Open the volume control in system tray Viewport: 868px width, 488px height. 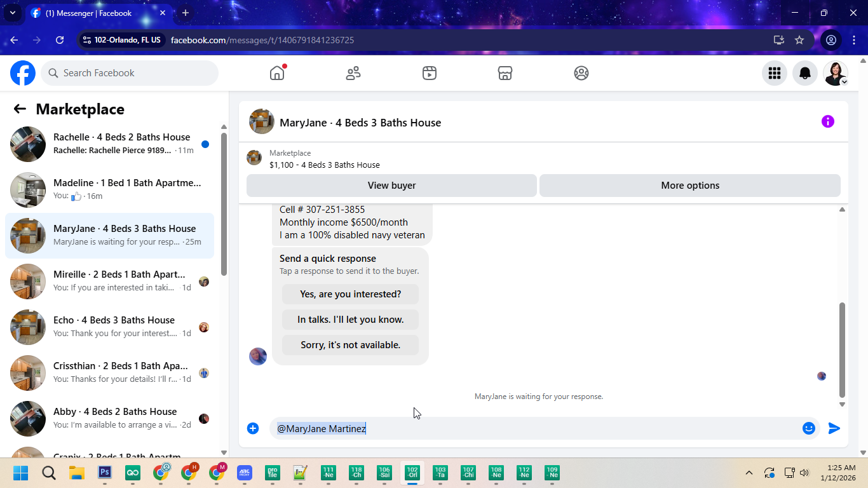(804, 473)
